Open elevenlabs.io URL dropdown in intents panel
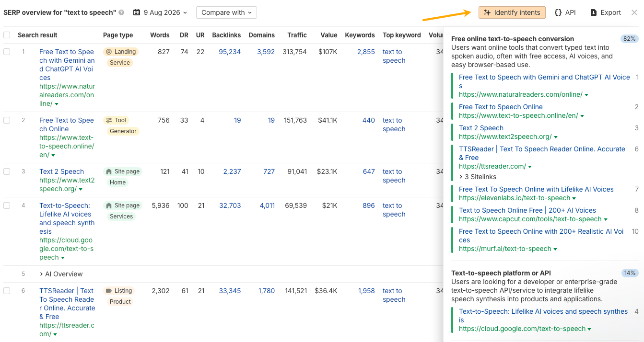The width and height of the screenshot is (644, 342). tap(574, 198)
